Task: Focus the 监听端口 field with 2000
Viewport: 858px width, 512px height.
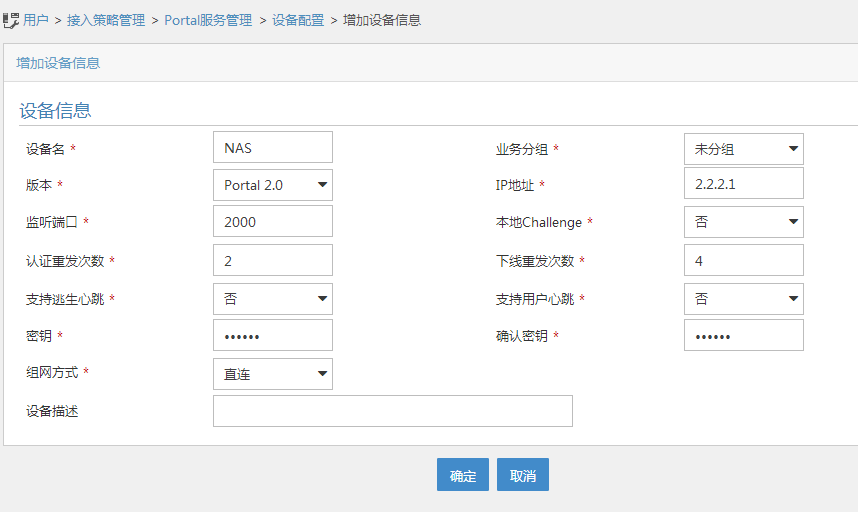Action: tap(272, 222)
